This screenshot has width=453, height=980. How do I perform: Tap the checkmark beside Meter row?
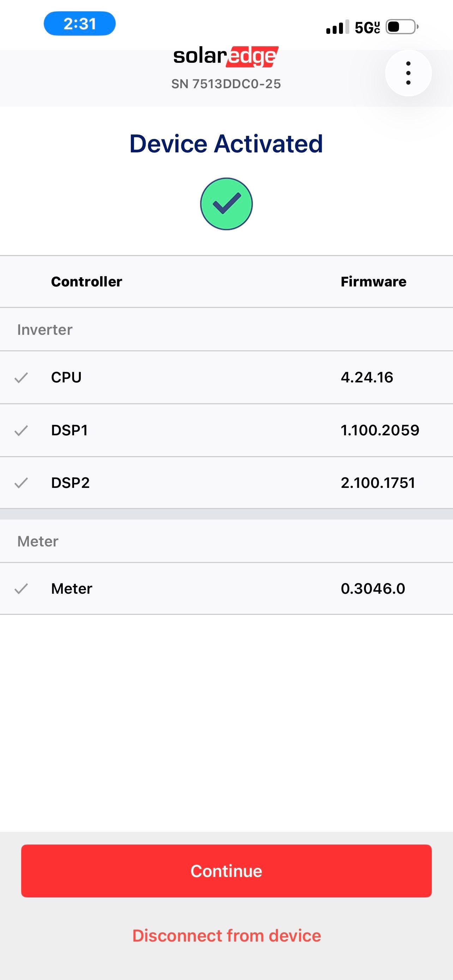tap(21, 588)
